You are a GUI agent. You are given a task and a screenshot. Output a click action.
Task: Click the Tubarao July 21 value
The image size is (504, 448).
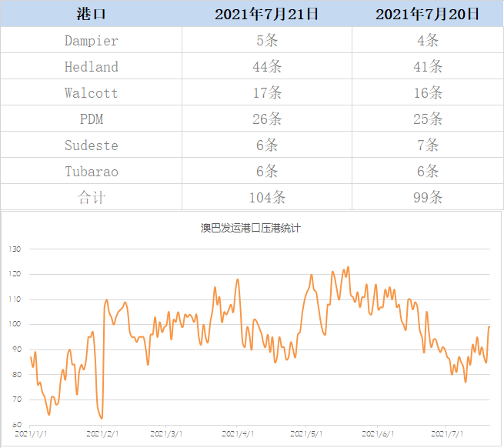[267, 172]
